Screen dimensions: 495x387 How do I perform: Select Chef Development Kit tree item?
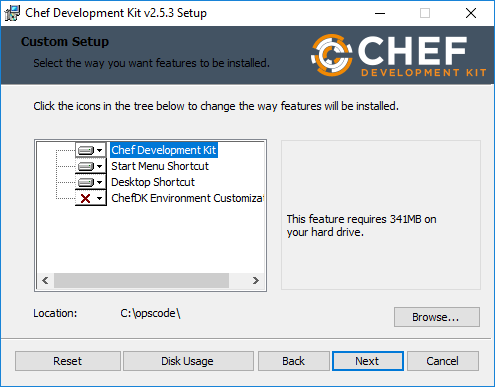click(164, 150)
